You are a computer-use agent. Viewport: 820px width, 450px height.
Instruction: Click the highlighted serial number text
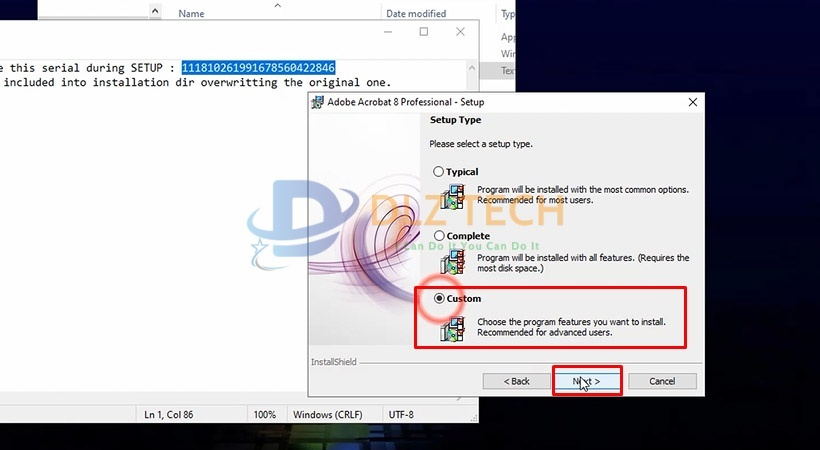pos(258,68)
